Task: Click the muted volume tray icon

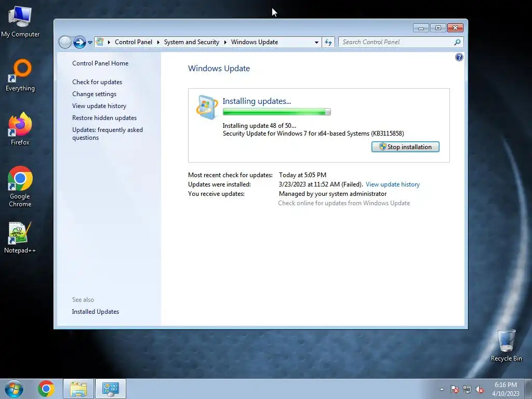Action: click(x=480, y=389)
